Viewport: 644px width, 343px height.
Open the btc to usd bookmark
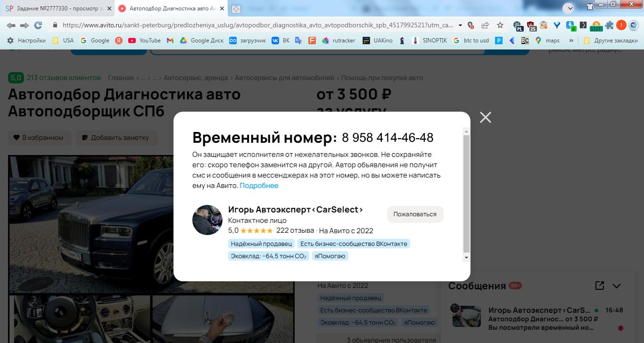click(x=471, y=41)
